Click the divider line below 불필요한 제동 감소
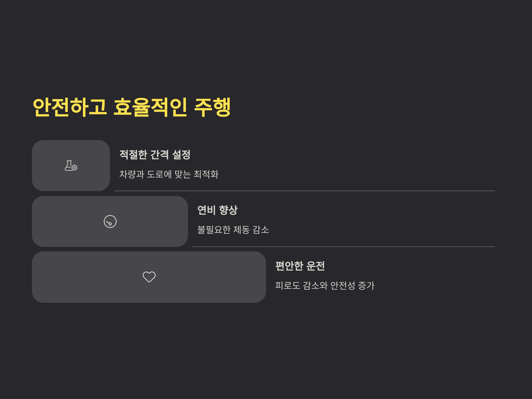This screenshot has height=399, width=532. click(344, 247)
